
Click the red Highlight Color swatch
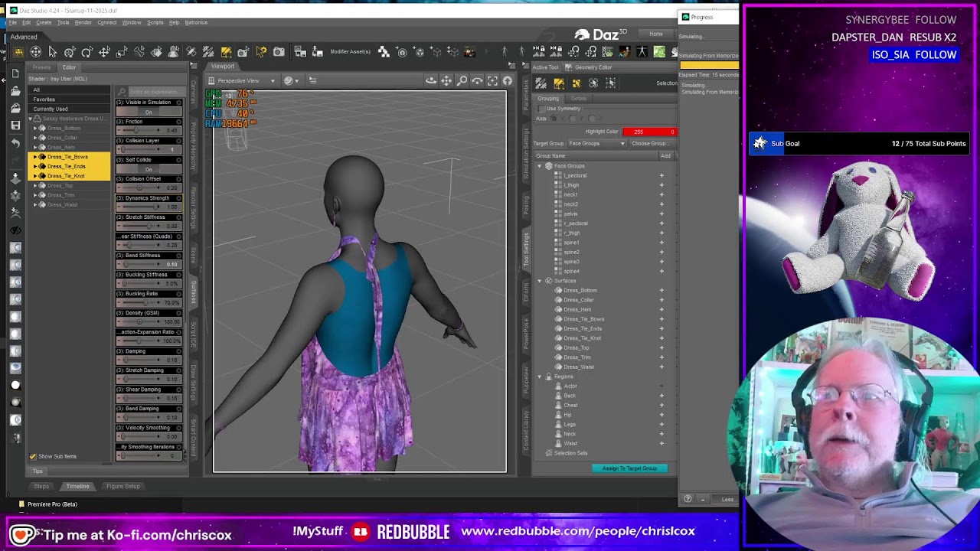(649, 132)
